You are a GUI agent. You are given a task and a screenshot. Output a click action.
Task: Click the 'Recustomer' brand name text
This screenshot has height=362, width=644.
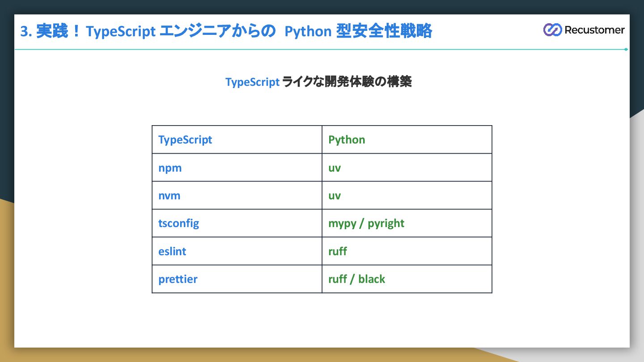coord(594,30)
